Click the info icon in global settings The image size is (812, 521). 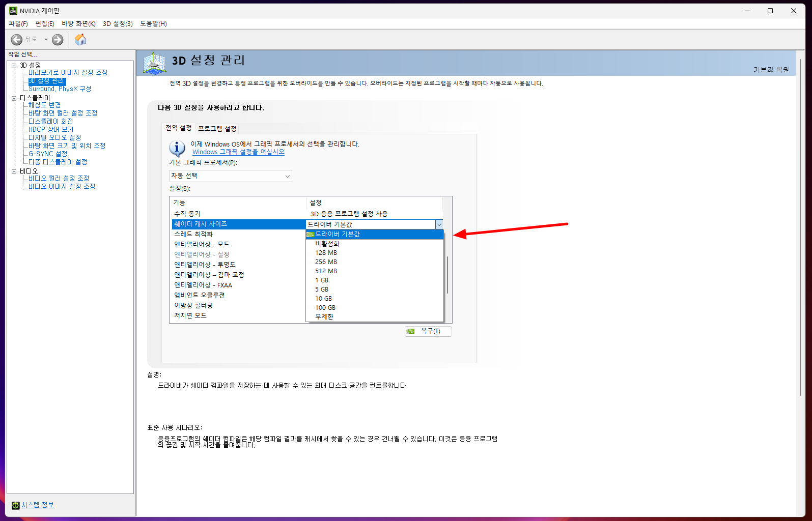click(x=177, y=148)
